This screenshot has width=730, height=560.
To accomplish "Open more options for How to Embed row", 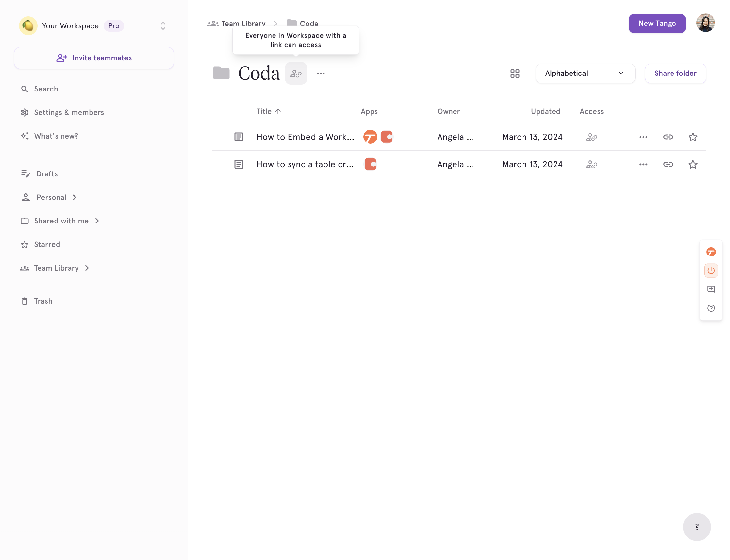I will tap(643, 137).
